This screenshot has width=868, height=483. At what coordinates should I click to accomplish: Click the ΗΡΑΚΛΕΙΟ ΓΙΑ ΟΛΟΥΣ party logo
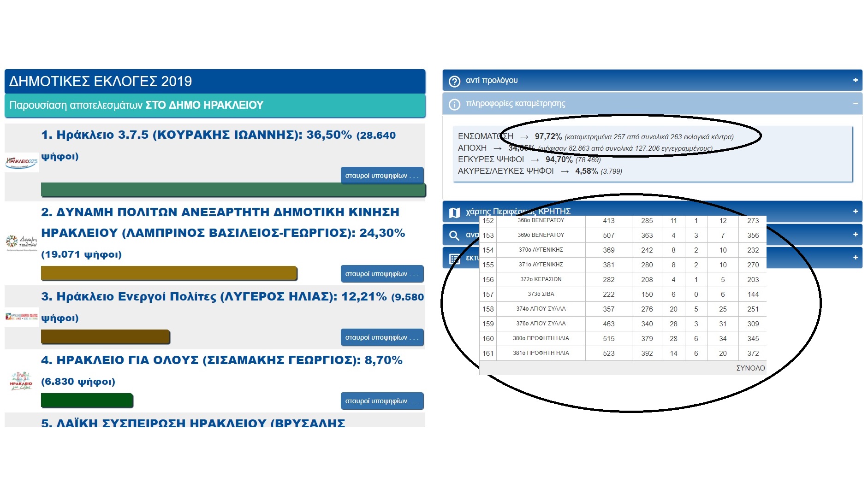click(21, 381)
